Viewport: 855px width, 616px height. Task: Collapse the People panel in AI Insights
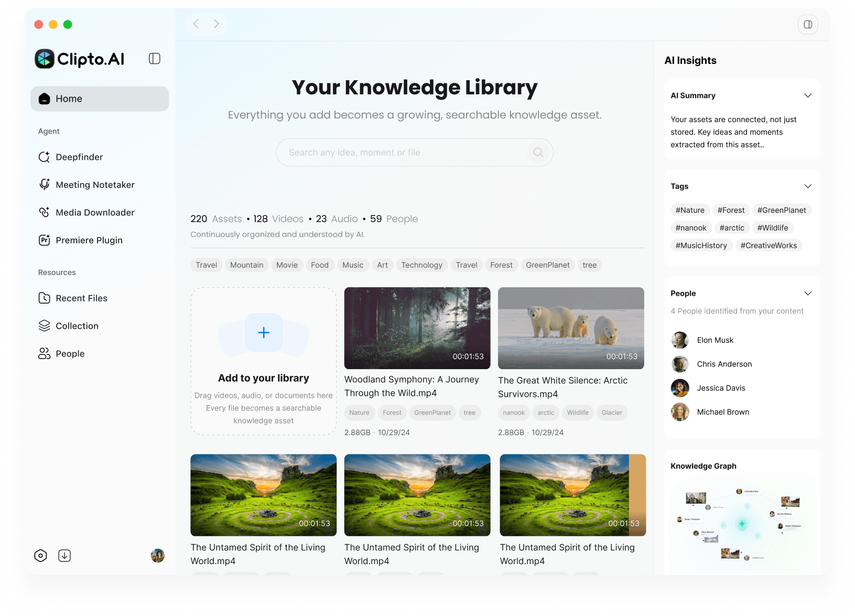point(808,293)
